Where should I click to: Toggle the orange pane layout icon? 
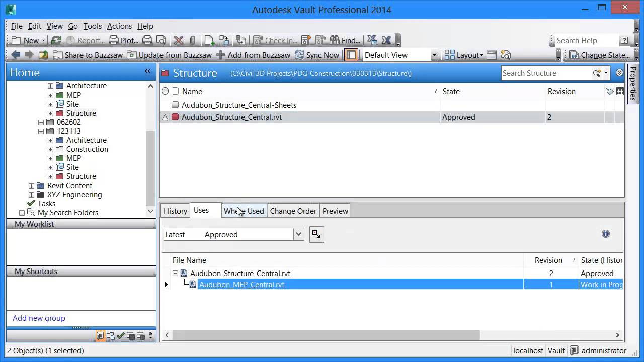[x=351, y=55]
